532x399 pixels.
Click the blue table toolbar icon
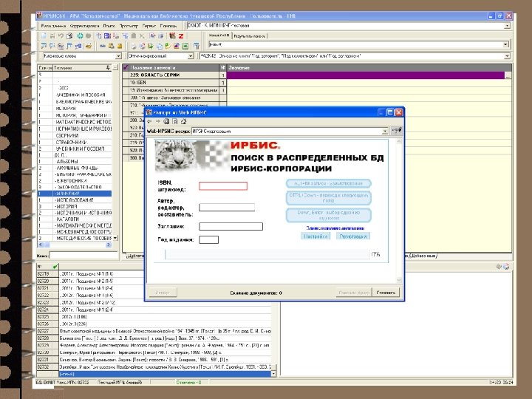tap(107, 35)
